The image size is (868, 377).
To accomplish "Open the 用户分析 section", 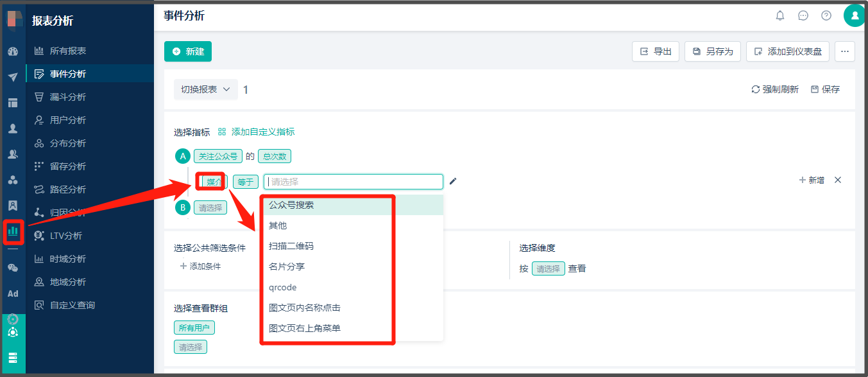I will (66, 119).
